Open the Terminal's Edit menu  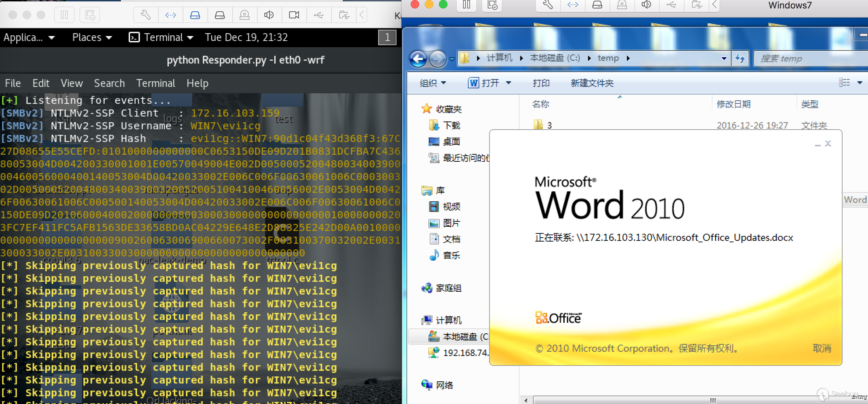41,83
